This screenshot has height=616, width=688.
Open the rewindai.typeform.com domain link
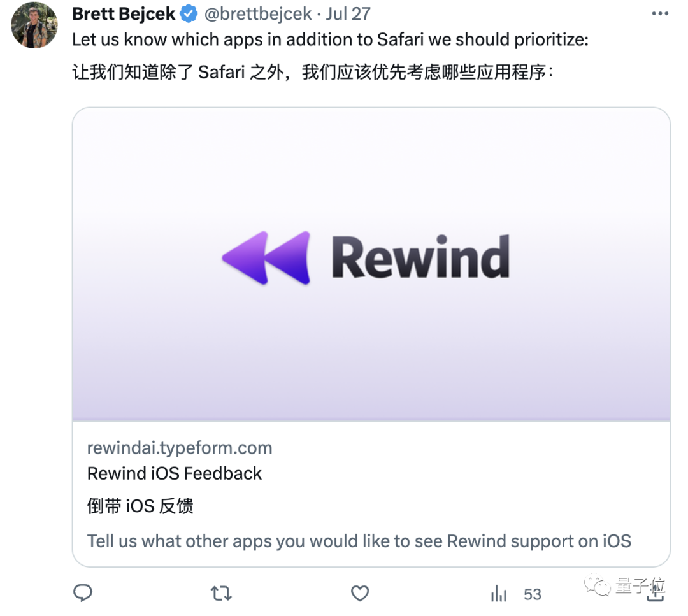coord(180,448)
